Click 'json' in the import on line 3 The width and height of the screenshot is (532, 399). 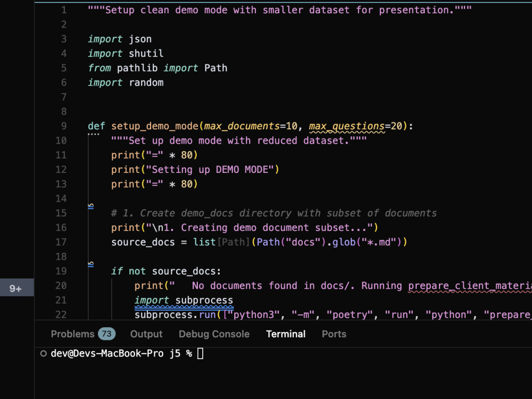tap(140, 39)
